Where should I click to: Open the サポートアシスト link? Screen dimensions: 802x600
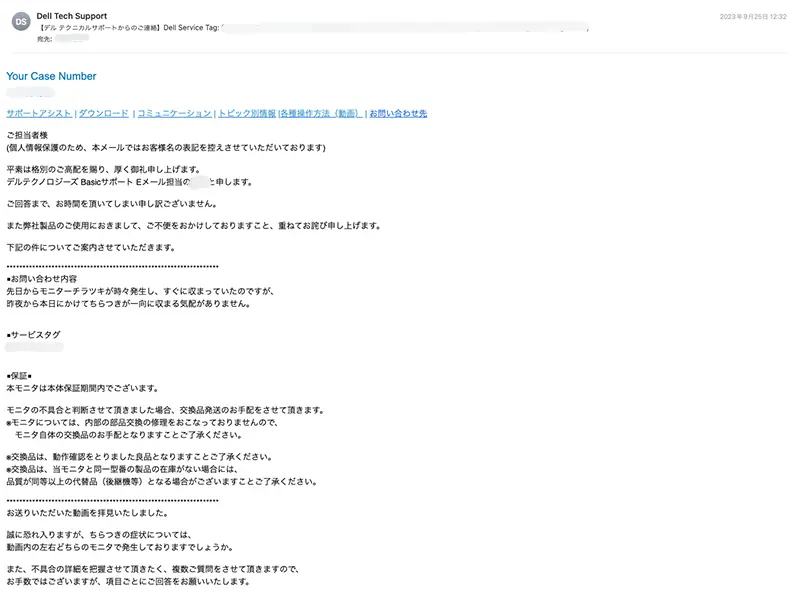coord(39,114)
